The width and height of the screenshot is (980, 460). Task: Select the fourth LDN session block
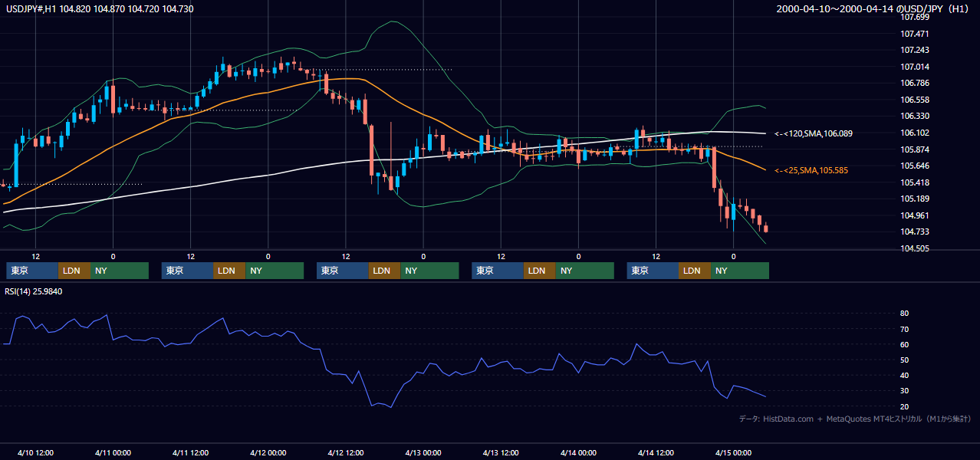539,271
